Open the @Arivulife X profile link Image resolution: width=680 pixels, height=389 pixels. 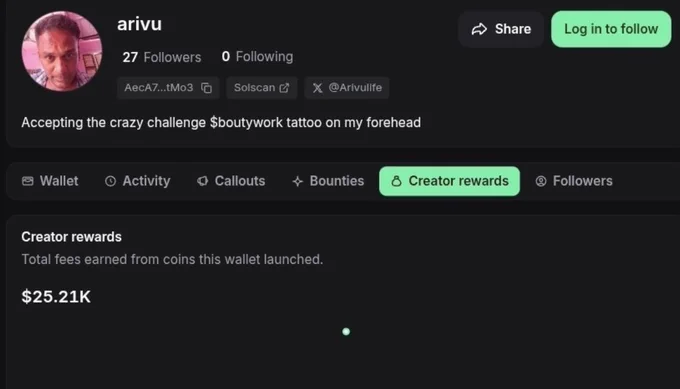(347, 88)
